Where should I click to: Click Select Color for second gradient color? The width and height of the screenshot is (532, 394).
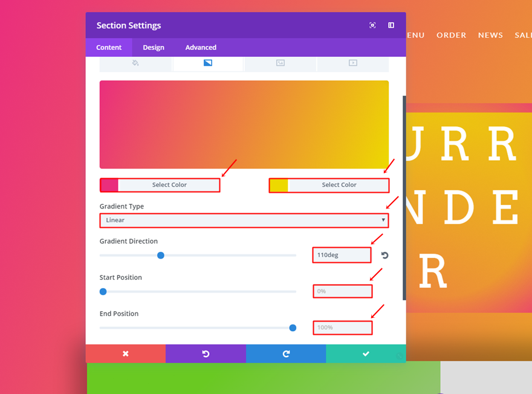click(339, 186)
